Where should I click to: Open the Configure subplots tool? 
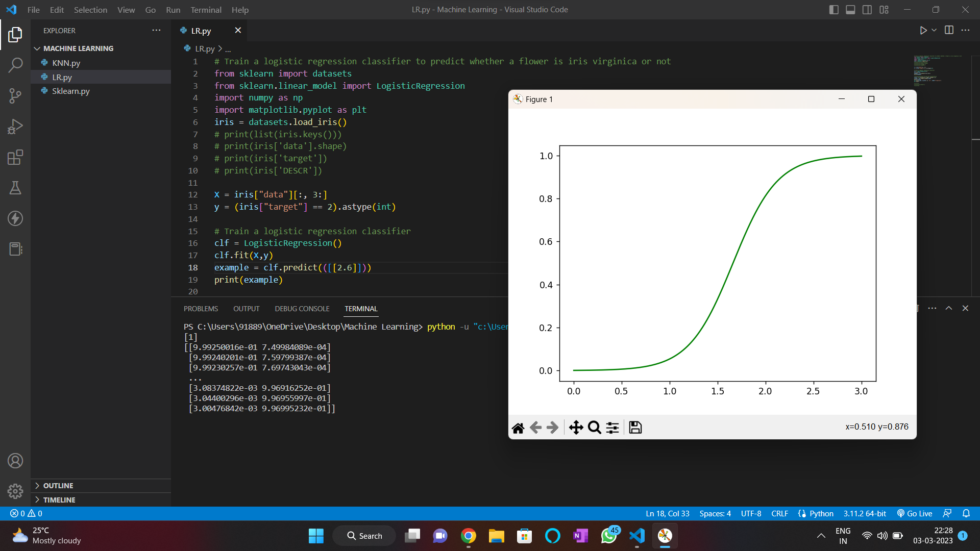pyautogui.click(x=612, y=428)
